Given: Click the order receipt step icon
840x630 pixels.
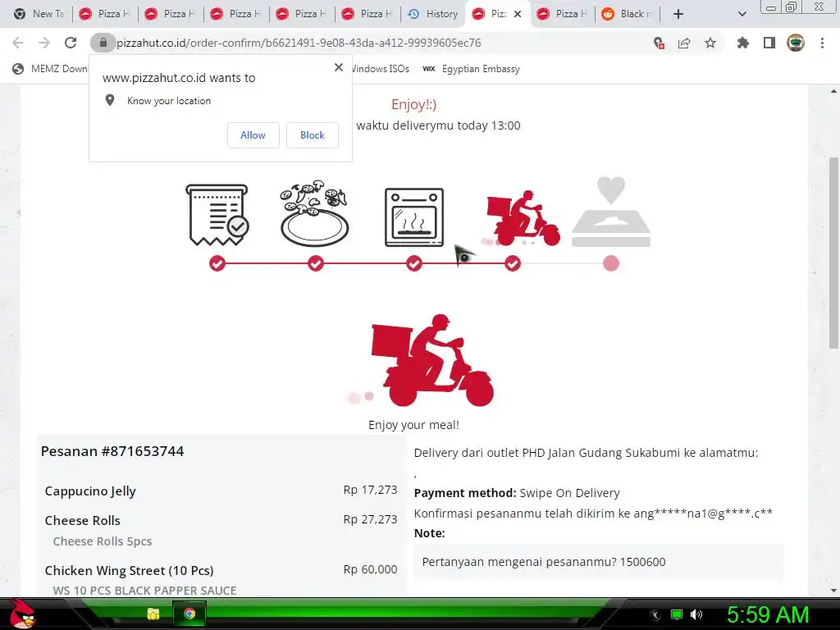Looking at the screenshot, I should (217, 215).
